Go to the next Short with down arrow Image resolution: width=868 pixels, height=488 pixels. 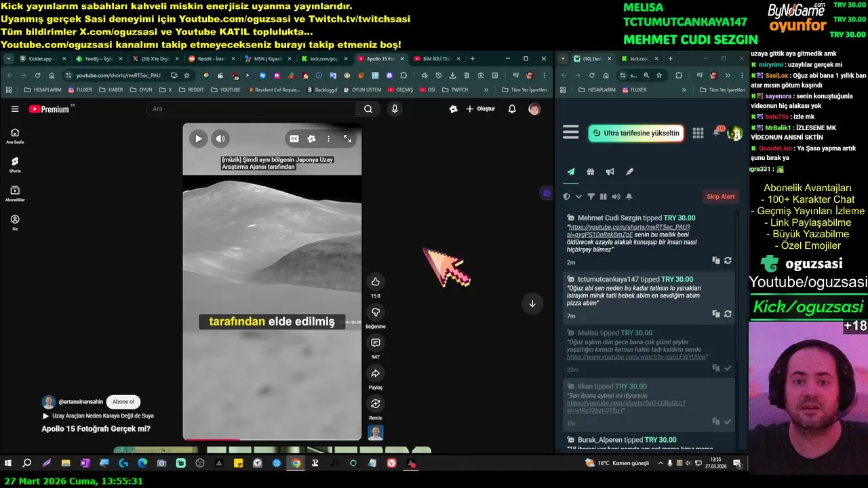tap(532, 304)
